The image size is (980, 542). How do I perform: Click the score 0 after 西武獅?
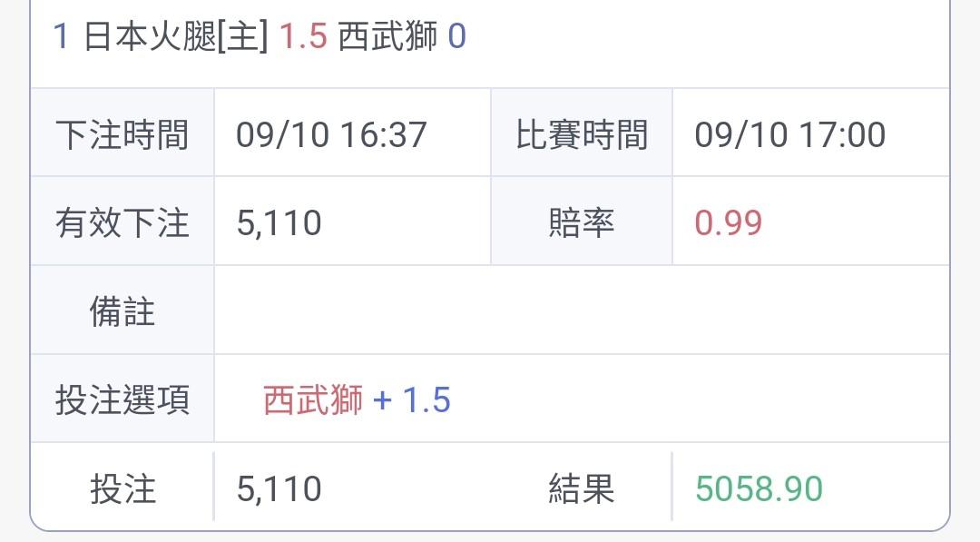456,35
